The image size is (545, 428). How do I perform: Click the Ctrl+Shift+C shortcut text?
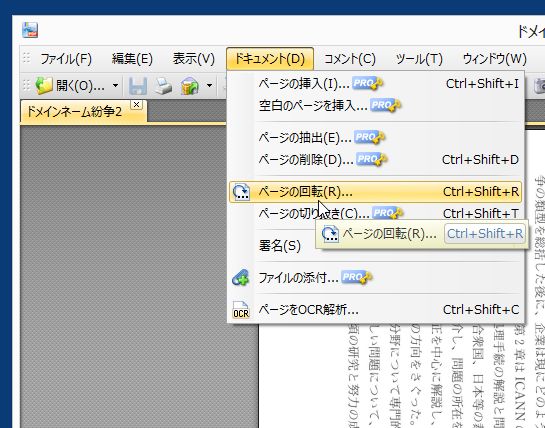coord(481,310)
